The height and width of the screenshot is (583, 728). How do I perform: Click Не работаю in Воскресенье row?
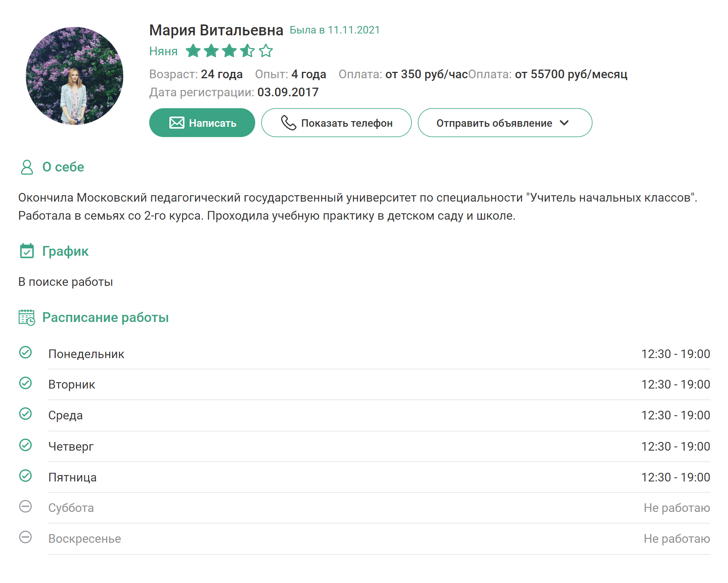coord(677,539)
